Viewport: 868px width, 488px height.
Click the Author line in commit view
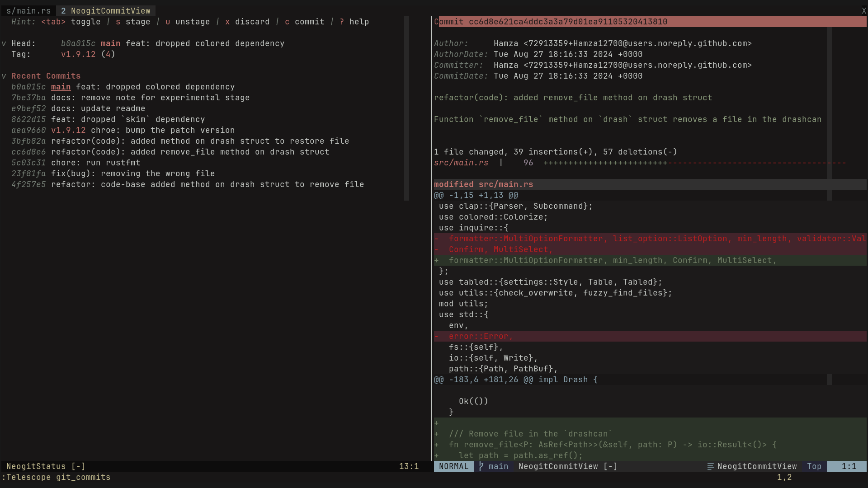(x=593, y=43)
